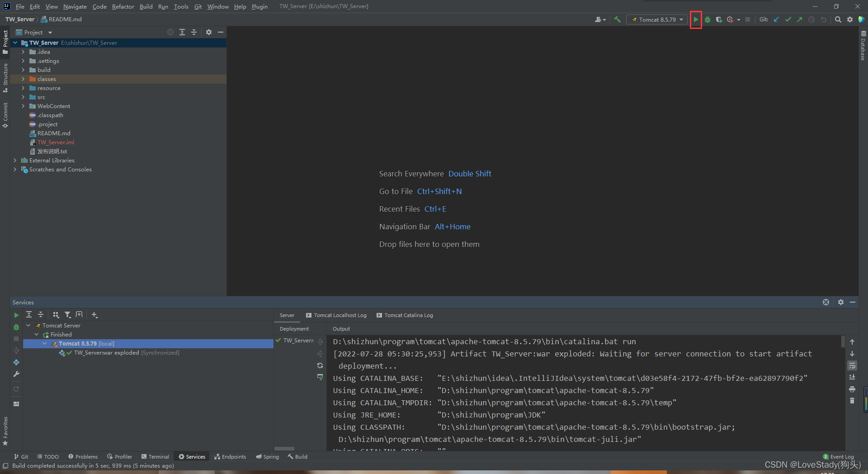Open the Structure side tab
868x474 pixels.
pos(5,77)
